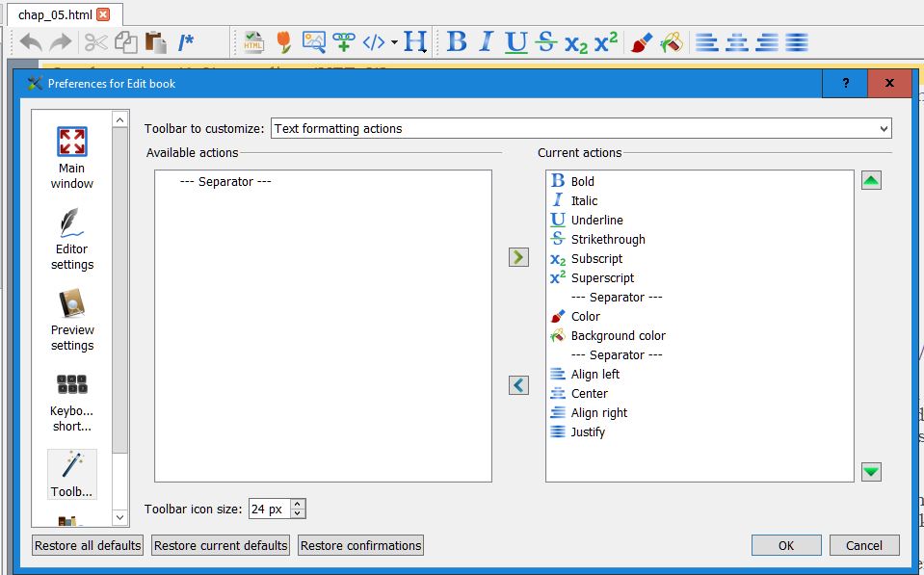
Task: Click Align right in the main toolbar
Action: (x=767, y=42)
